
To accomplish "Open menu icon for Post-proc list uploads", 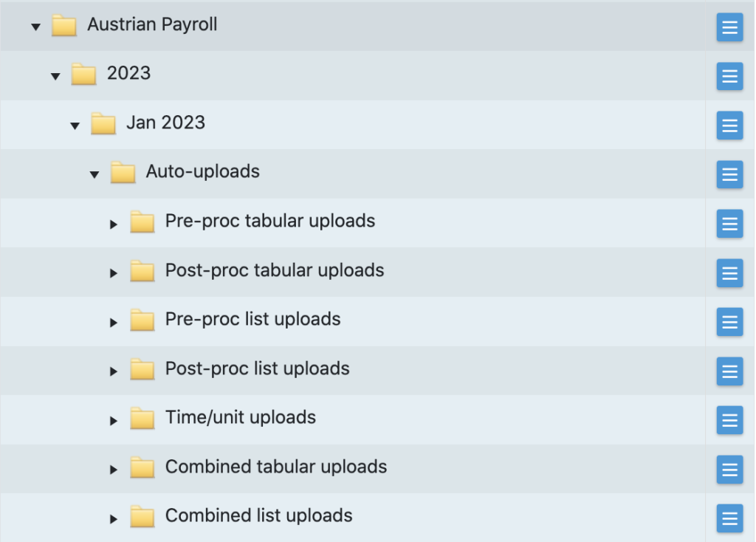I will tap(729, 371).
